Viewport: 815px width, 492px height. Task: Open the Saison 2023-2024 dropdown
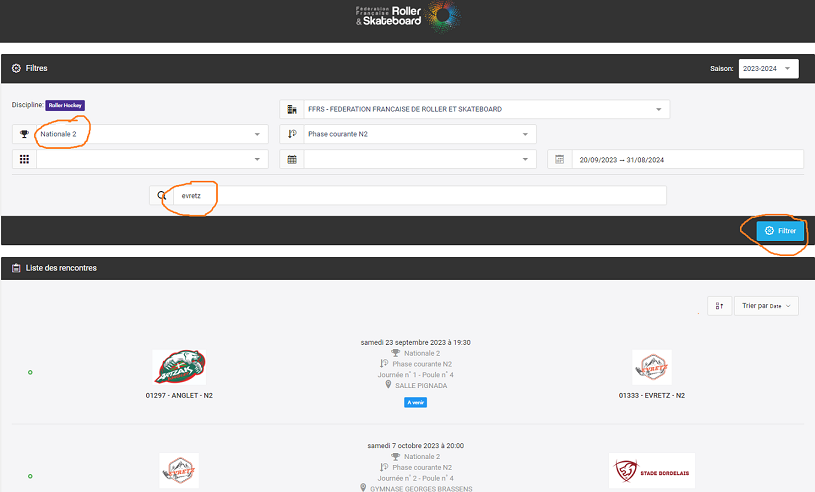768,69
